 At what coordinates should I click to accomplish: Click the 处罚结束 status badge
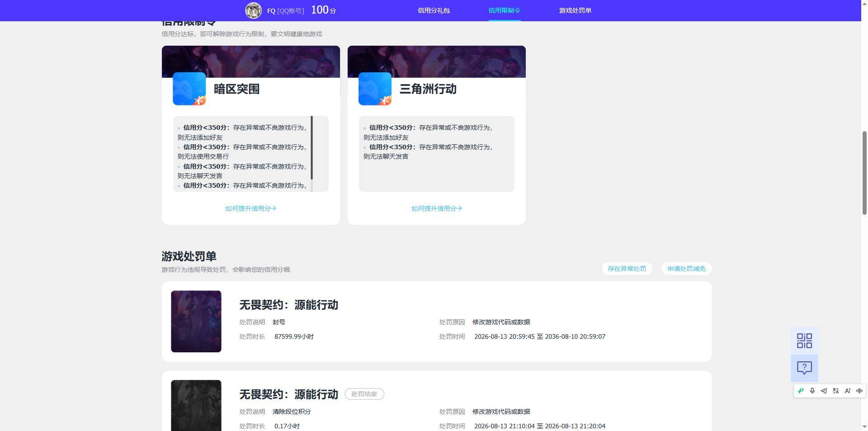pyautogui.click(x=364, y=394)
